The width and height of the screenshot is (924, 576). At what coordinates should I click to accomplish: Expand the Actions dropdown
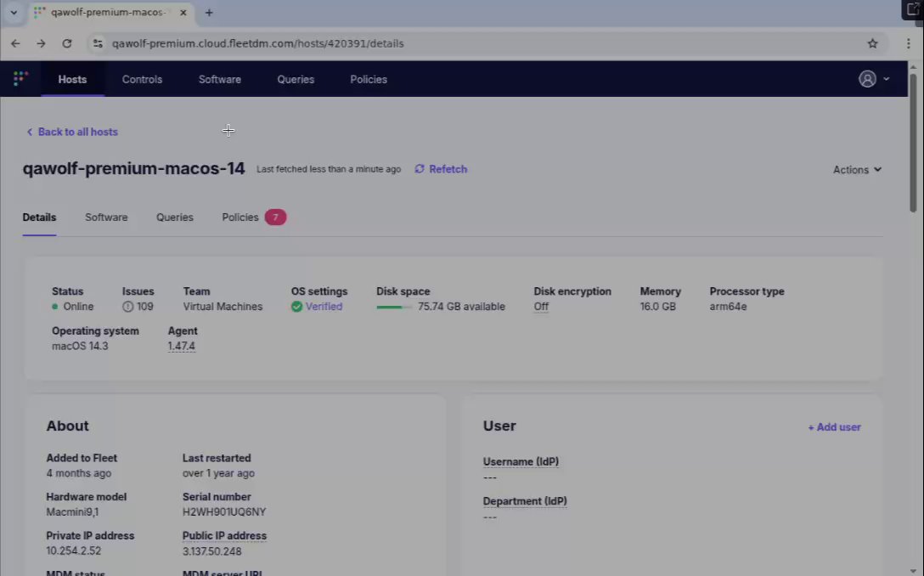857,170
